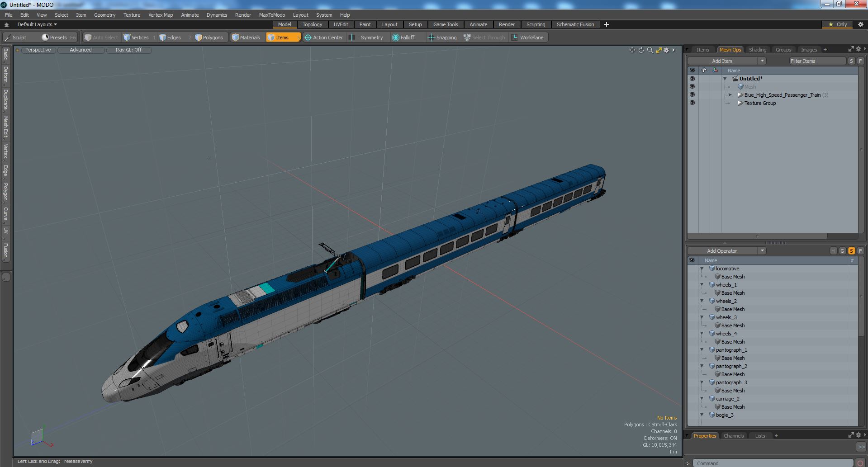
Task: Click the viewport rotate icon
Action: (x=641, y=50)
